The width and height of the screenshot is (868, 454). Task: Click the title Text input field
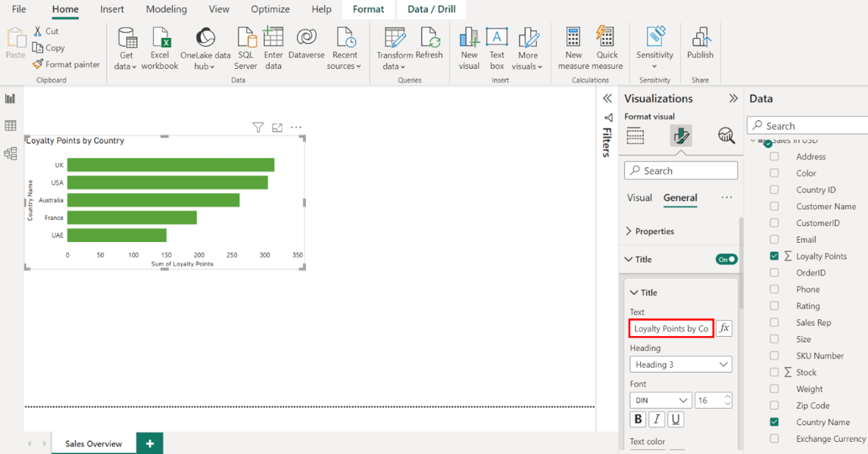(671, 328)
